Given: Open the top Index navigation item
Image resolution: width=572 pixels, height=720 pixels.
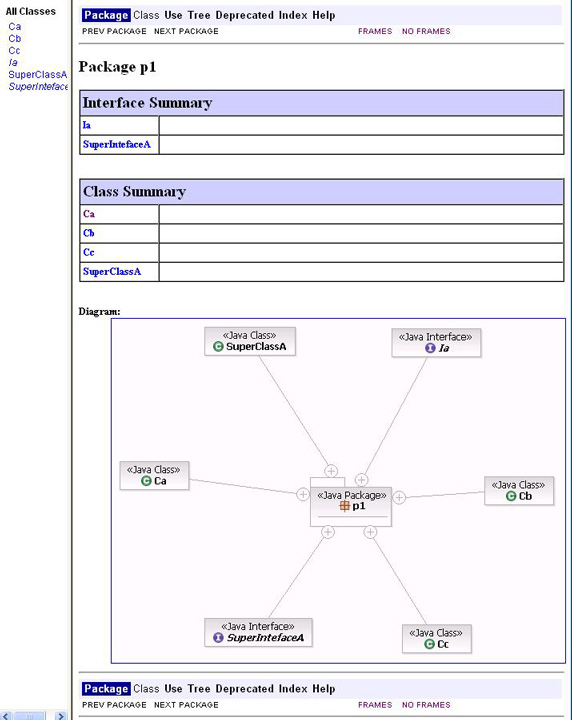Looking at the screenshot, I should 293,15.
